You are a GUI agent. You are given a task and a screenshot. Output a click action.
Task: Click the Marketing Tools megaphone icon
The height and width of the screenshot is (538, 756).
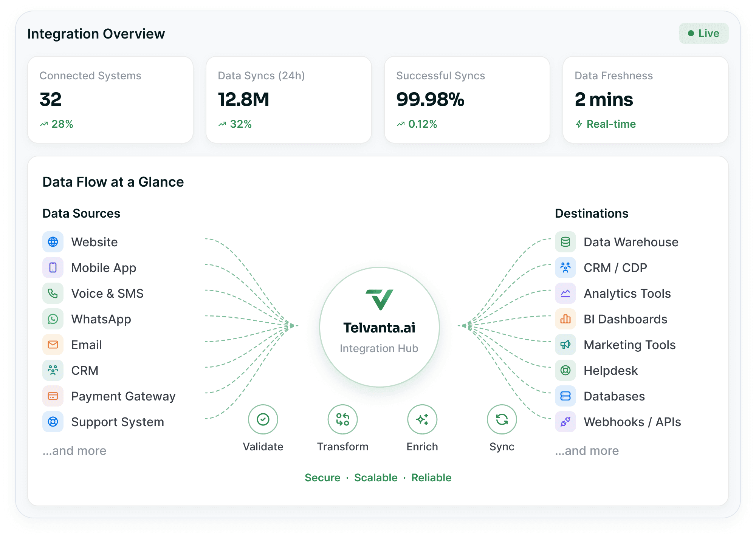(x=565, y=345)
